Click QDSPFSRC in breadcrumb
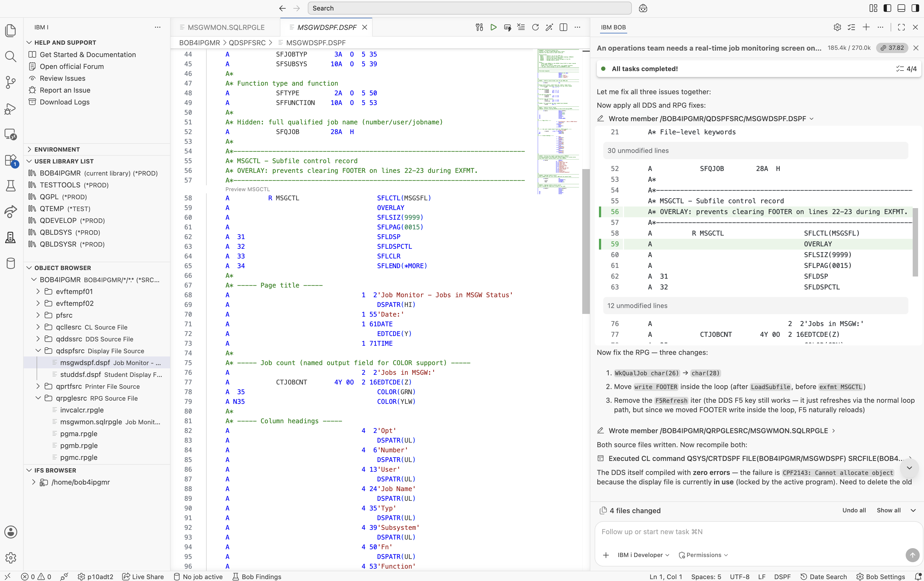 point(247,43)
